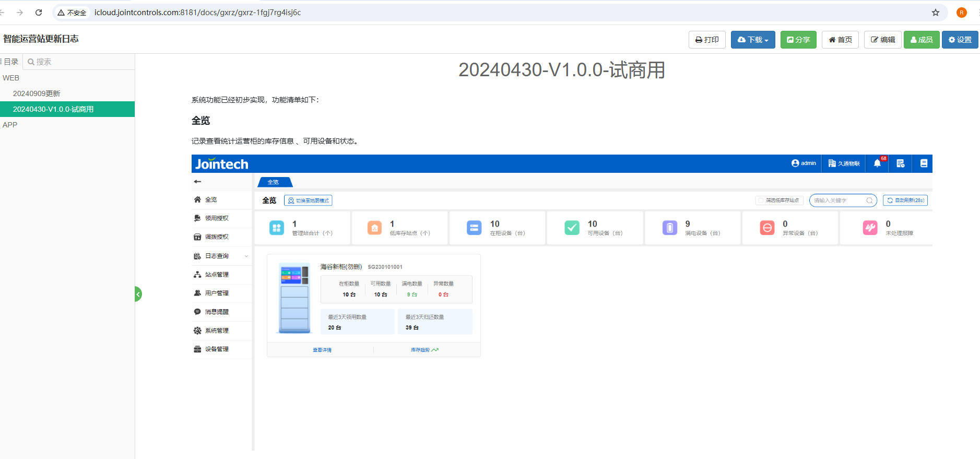Open 设置 settings button
Screen dimensions: 980x459
pos(959,40)
